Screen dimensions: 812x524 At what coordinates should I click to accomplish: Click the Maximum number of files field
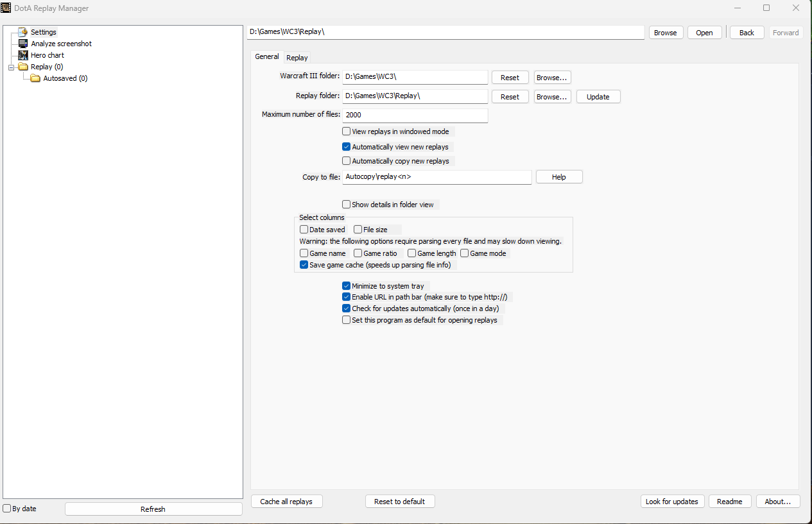(415, 115)
